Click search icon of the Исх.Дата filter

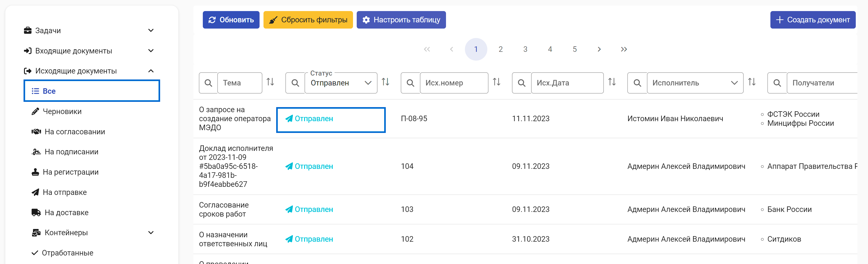pyautogui.click(x=522, y=83)
